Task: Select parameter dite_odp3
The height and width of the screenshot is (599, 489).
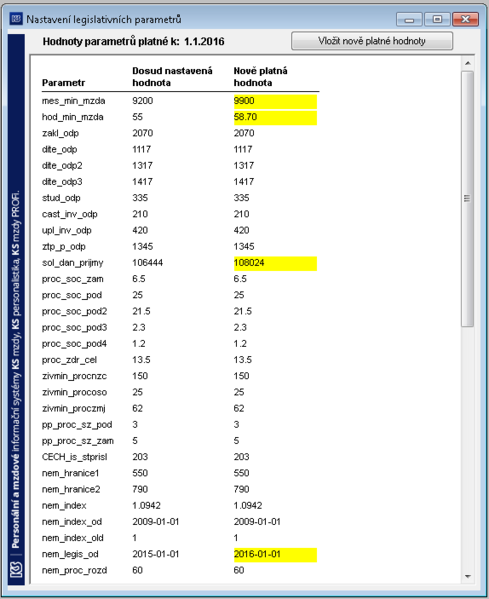Action: tap(62, 182)
